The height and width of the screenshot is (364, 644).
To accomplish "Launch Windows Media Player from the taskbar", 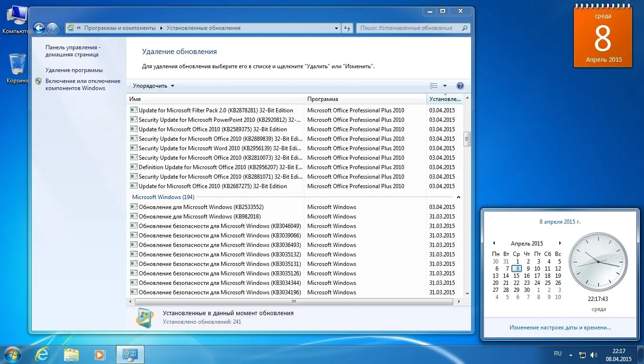I will point(100,355).
